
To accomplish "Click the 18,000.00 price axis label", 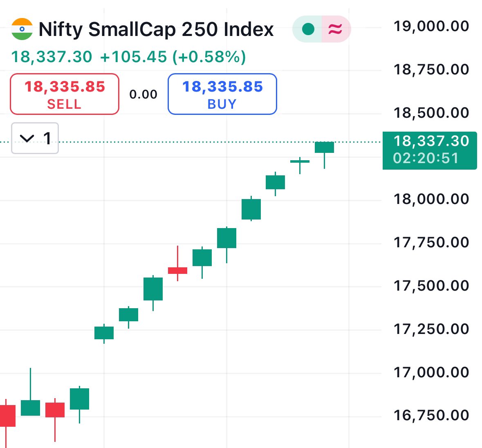I will point(431,199).
